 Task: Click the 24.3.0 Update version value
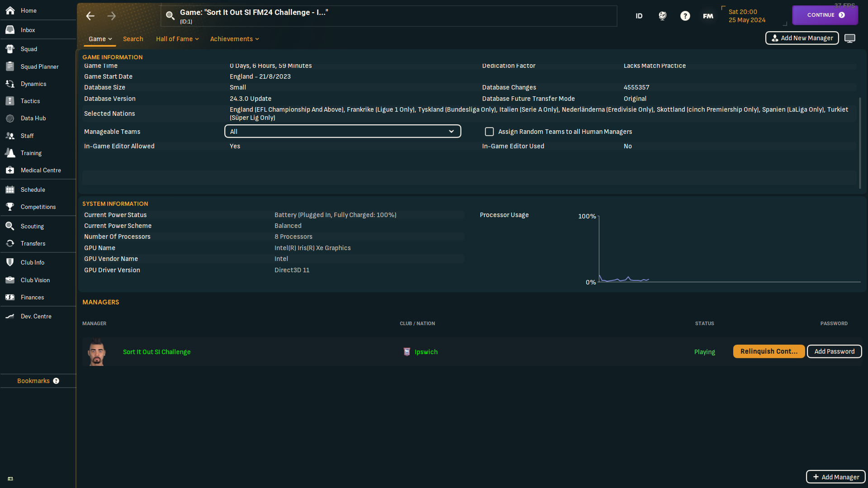click(x=250, y=99)
